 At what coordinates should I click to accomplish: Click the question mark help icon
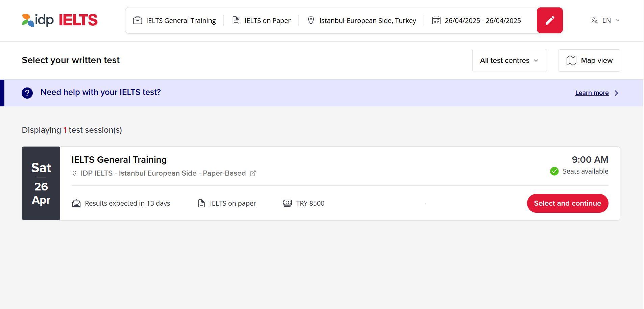[x=27, y=93]
